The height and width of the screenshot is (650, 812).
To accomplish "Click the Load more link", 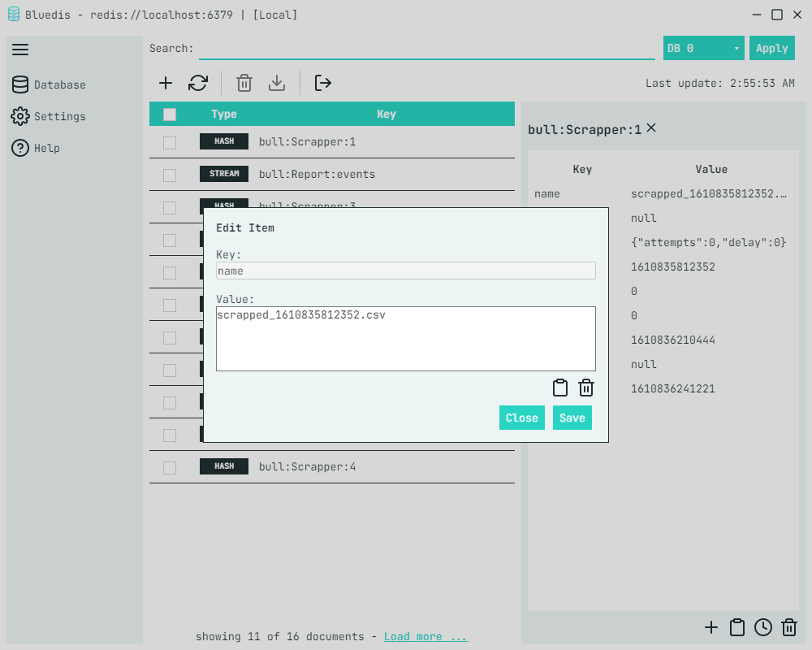I will click(x=425, y=636).
